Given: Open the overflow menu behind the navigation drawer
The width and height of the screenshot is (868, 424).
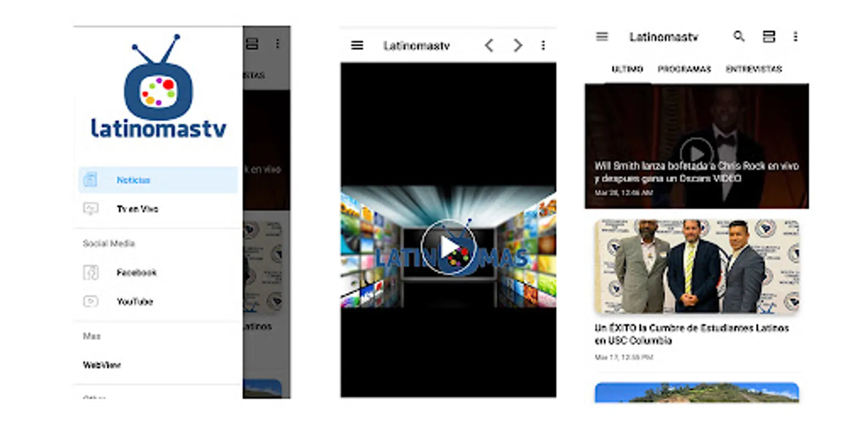Looking at the screenshot, I should [277, 44].
